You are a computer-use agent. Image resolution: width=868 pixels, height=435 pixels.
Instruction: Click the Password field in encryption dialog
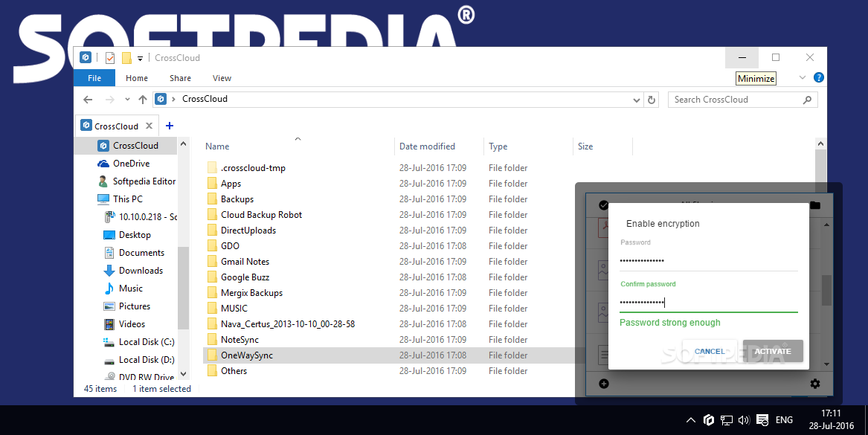[x=709, y=260]
